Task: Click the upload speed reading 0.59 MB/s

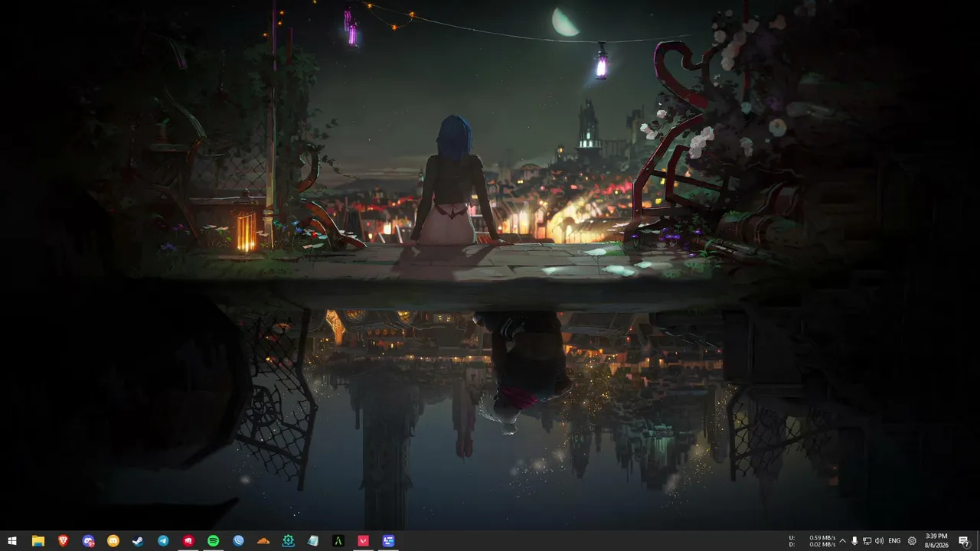Action: click(x=822, y=537)
